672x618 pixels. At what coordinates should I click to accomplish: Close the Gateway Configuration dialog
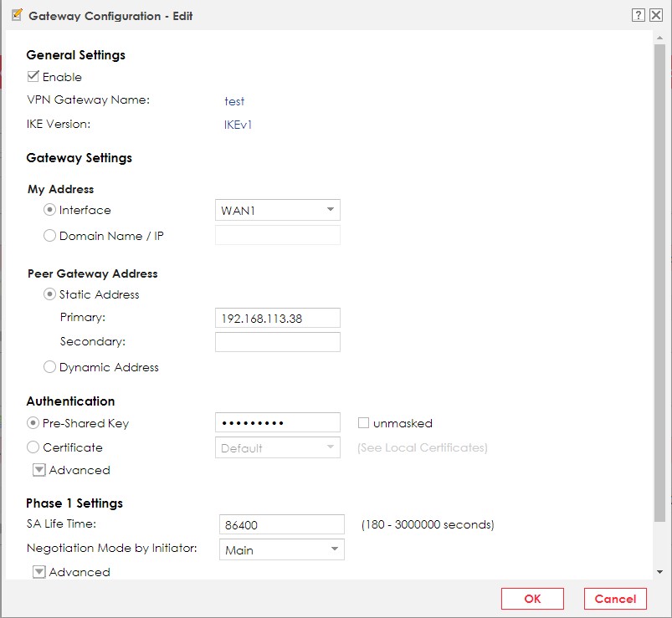[655, 15]
